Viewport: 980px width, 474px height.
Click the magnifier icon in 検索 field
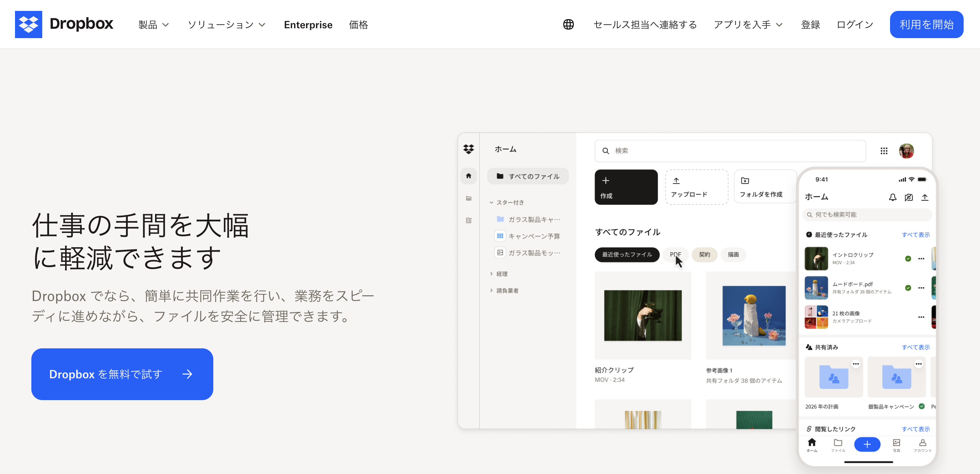[606, 151]
